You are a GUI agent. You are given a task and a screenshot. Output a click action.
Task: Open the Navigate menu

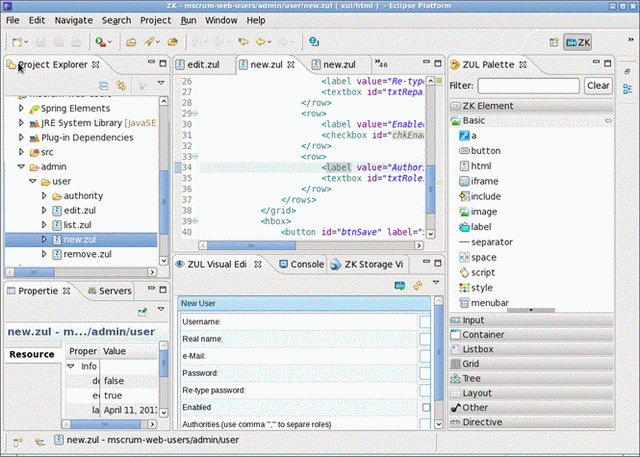coord(74,20)
